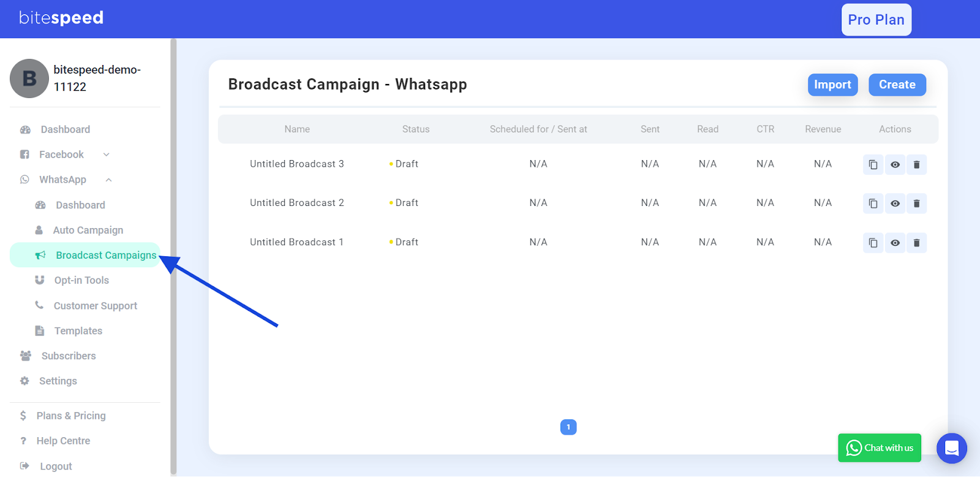The image size is (980, 477).
Task: Expand the Facebook submenu chevron
Action: click(106, 155)
